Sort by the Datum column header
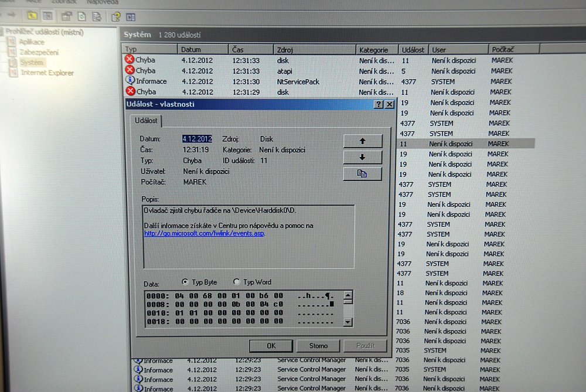This screenshot has width=586, height=392. pyautogui.click(x=203, y=49)
